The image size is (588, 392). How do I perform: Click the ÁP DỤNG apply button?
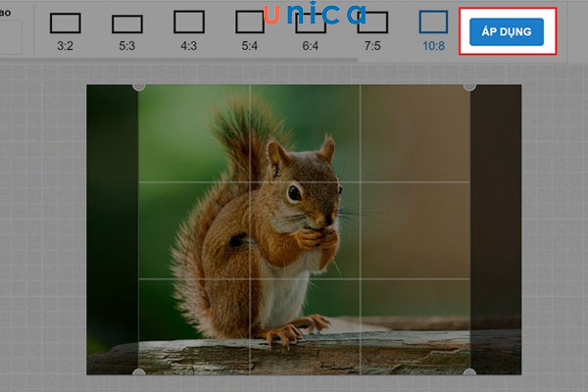tap(507, 32)
